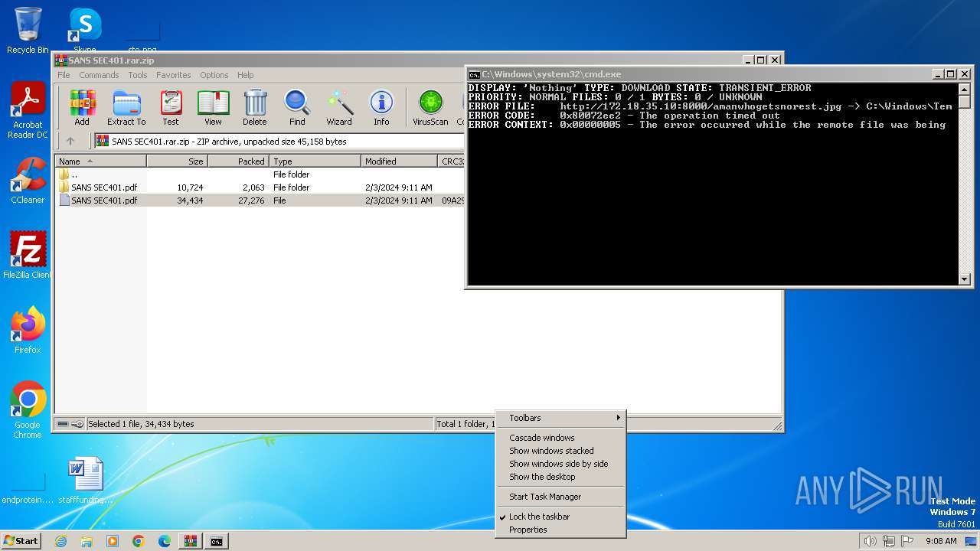This screenshot has height=551, width=980.
Task: Click the Delete trash icon in WinRAR
Action: point(255,107)
